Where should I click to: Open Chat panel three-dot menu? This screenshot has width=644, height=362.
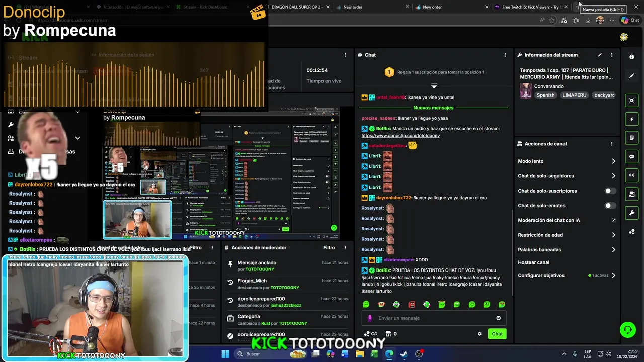point(505,55)
